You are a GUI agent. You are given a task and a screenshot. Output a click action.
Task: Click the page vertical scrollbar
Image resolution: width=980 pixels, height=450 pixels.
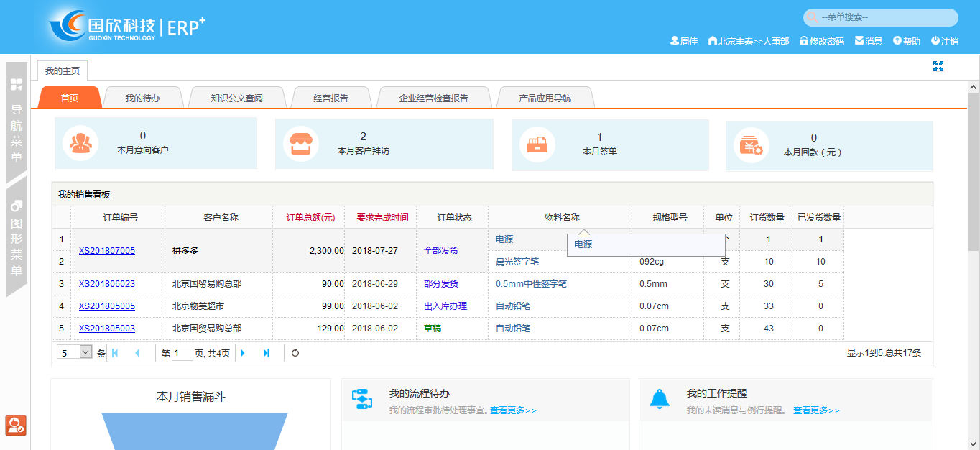click(974, 172)
